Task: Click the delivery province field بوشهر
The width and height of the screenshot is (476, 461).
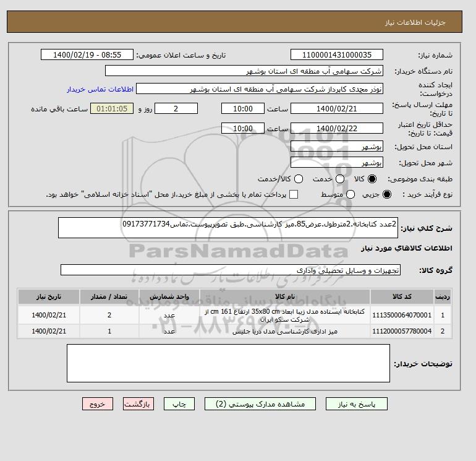Action: 337,147
